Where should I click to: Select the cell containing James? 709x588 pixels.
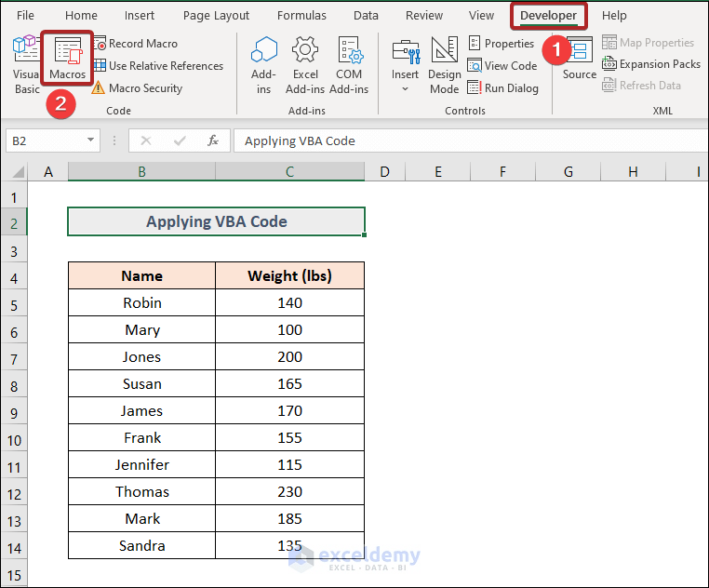tap(142, 410)
